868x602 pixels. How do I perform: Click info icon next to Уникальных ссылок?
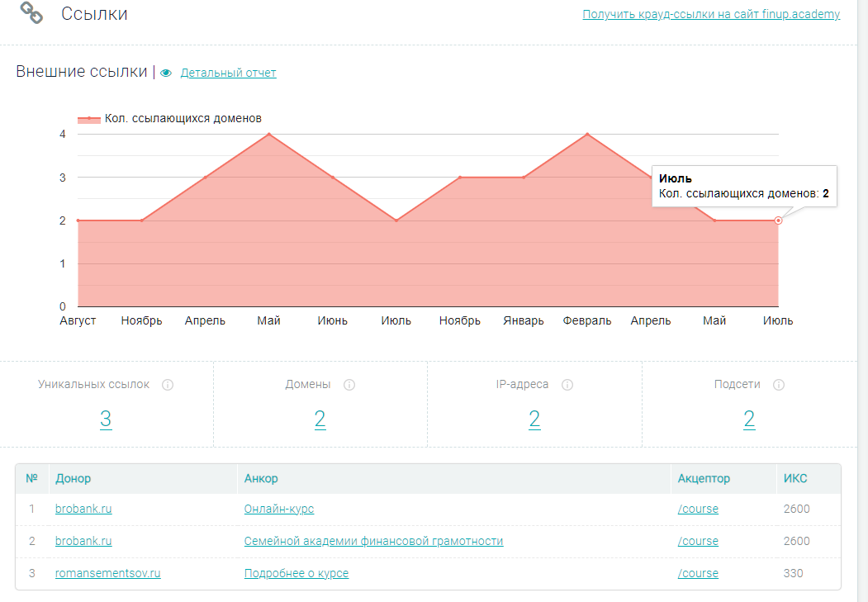[168, 385]
